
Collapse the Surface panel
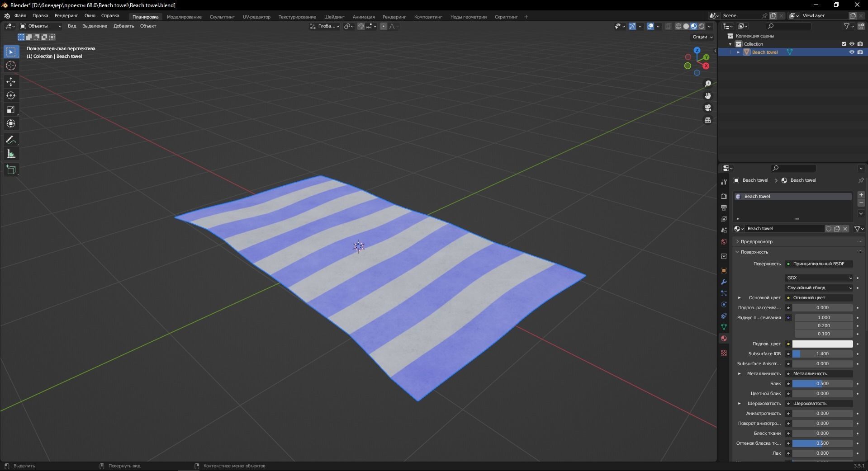[x=754, y=252]
